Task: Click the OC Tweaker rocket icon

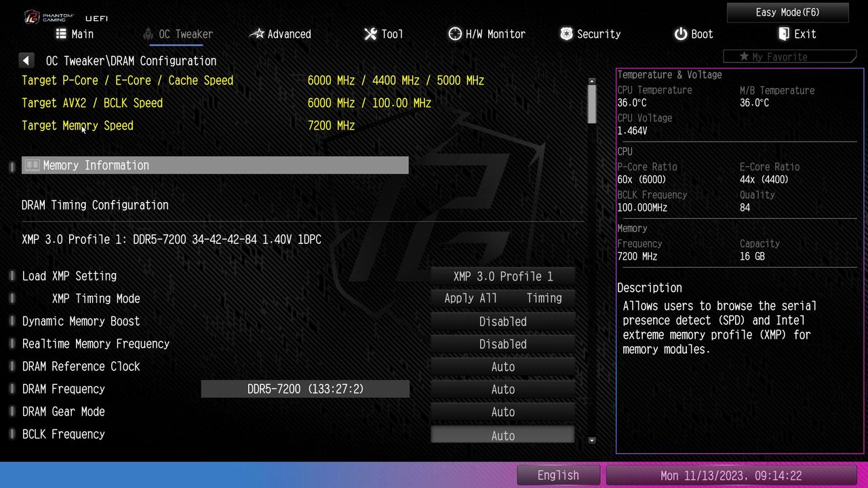Action: 148,34
